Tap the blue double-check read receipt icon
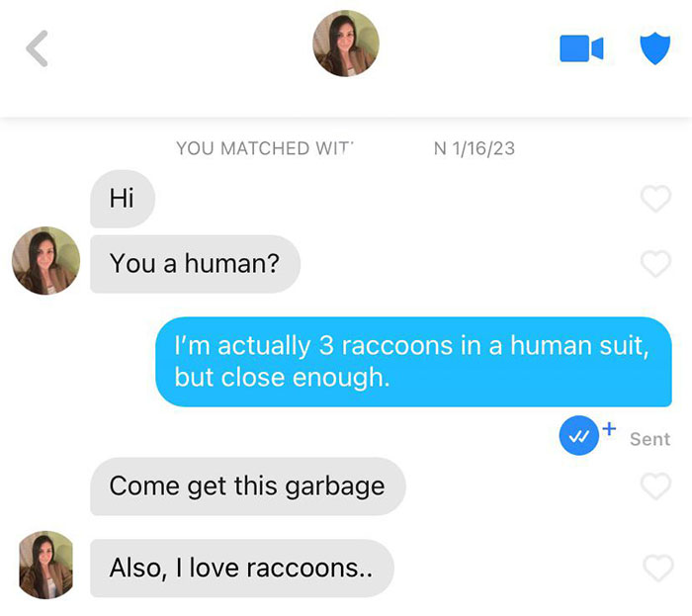The height and width of the screenshot is (616, 692). 578,435
